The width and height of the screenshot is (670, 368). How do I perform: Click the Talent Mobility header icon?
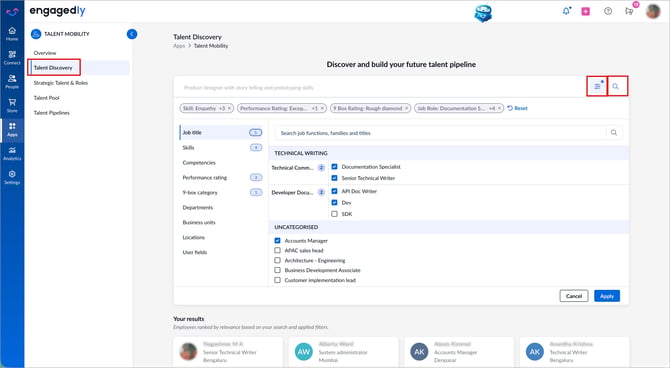[x=36, y=34]
